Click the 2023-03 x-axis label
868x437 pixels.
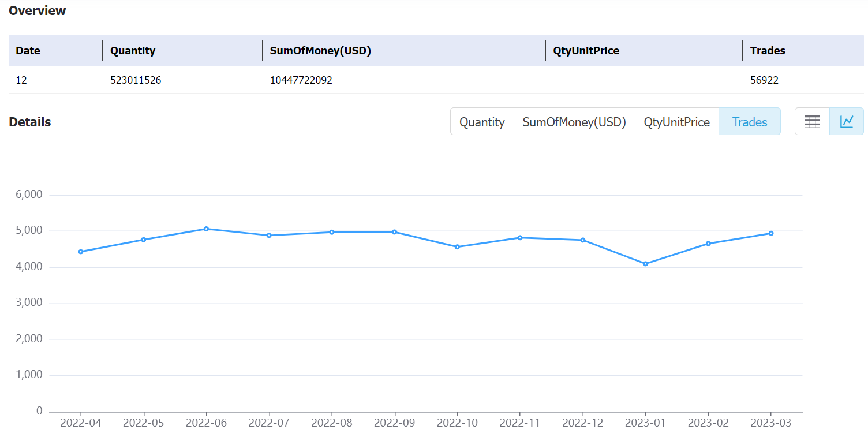(771, 423)
